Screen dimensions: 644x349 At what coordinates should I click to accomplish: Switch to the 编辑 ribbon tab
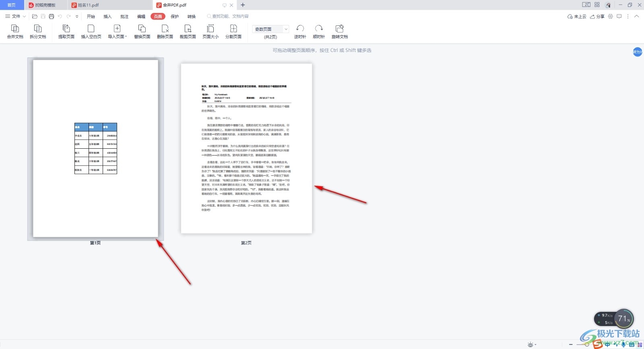(141, 17)
